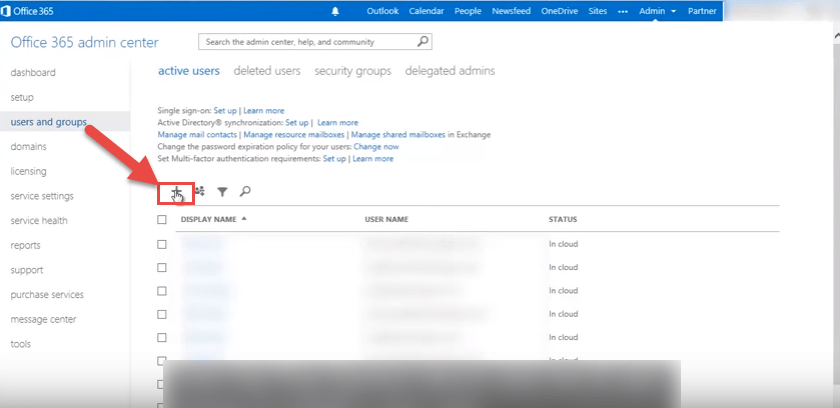Click the search magnifier in admin search box
Screen dimensions: 840x408
[x=423, y=41]
